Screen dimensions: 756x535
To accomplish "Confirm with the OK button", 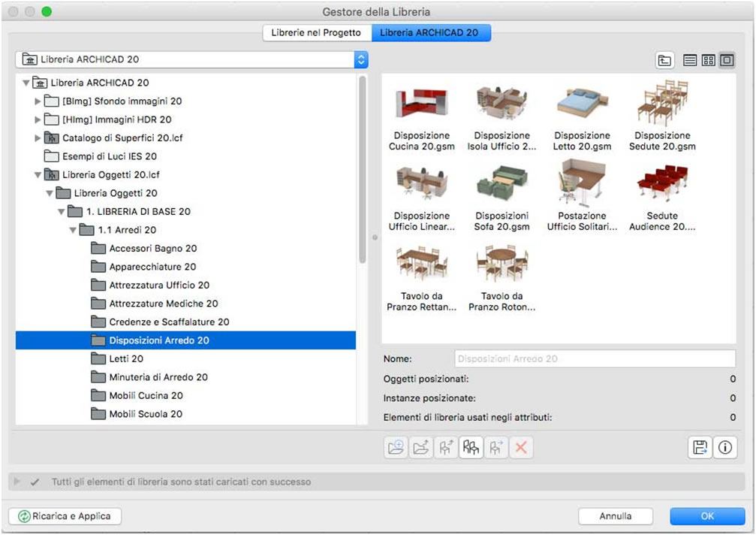I will [x=707, y=516].
